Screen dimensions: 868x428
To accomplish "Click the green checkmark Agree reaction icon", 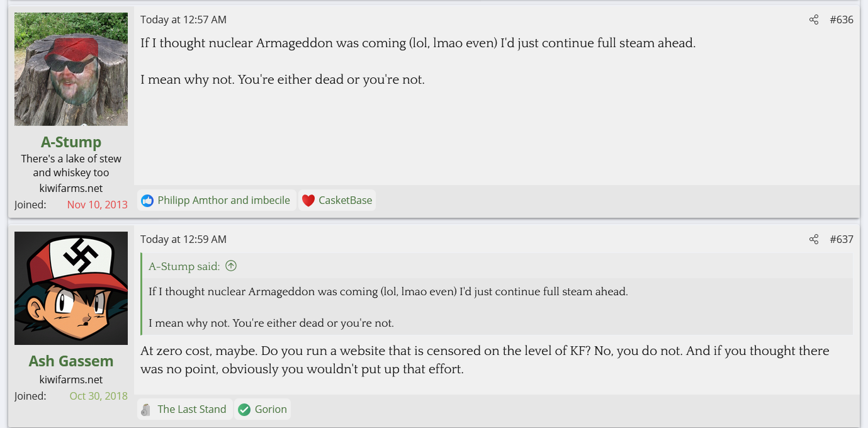I will tap(244, 410).
